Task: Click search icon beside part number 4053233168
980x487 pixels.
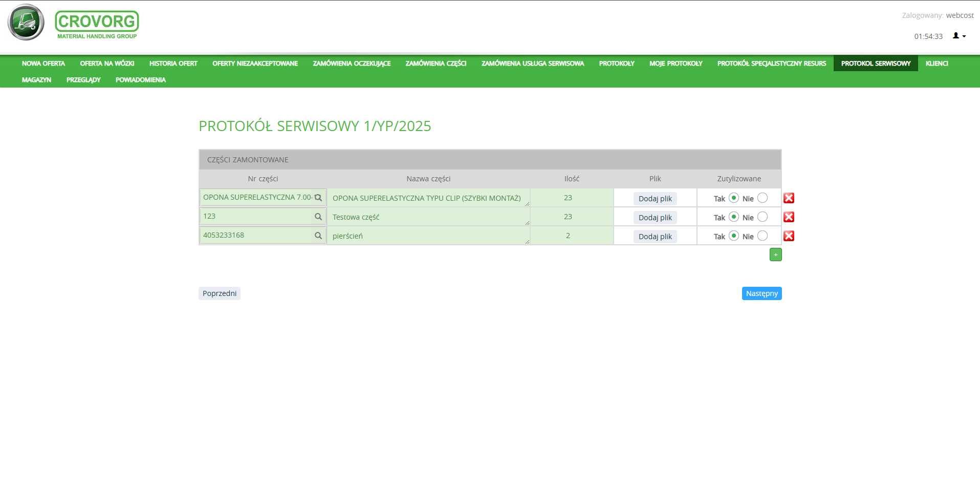Action: 318,236
